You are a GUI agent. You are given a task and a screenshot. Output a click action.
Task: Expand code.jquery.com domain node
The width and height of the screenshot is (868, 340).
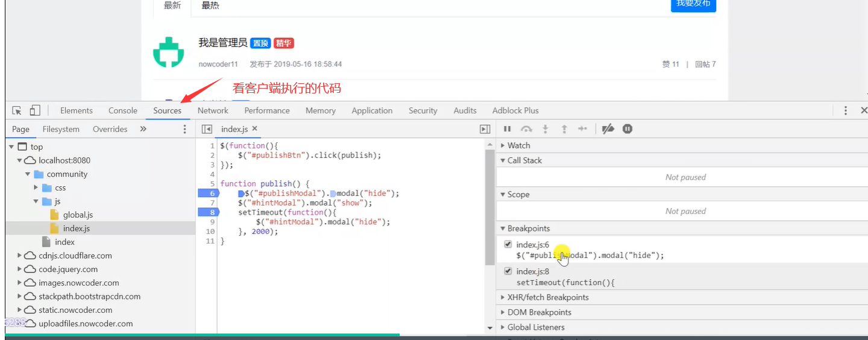pos(20,269)
